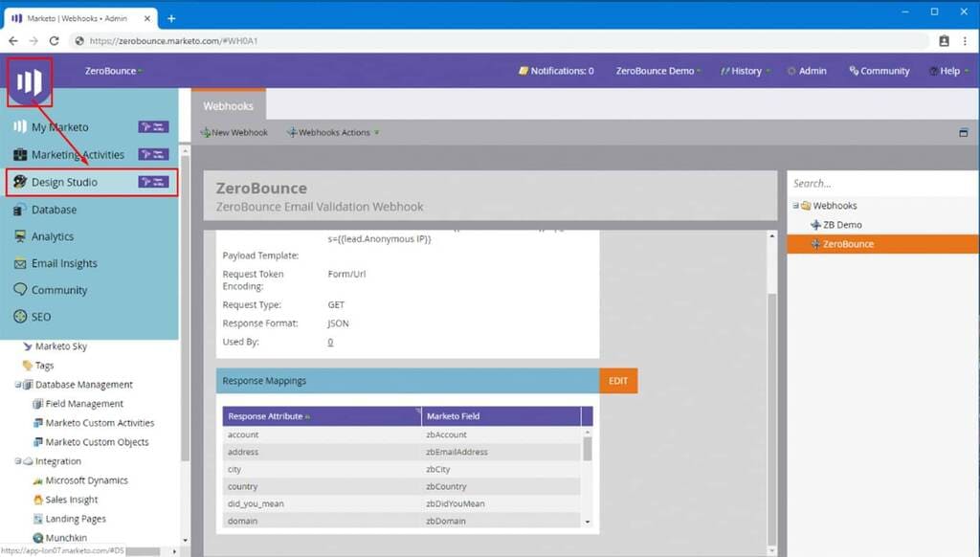Select Design Studio in the menu

[92, 182]
